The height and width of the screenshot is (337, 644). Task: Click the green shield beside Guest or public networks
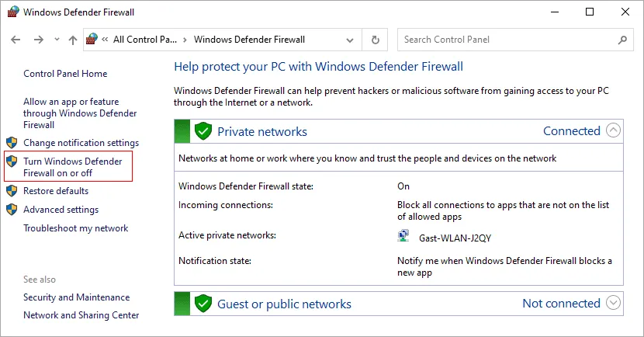(203, 304)
